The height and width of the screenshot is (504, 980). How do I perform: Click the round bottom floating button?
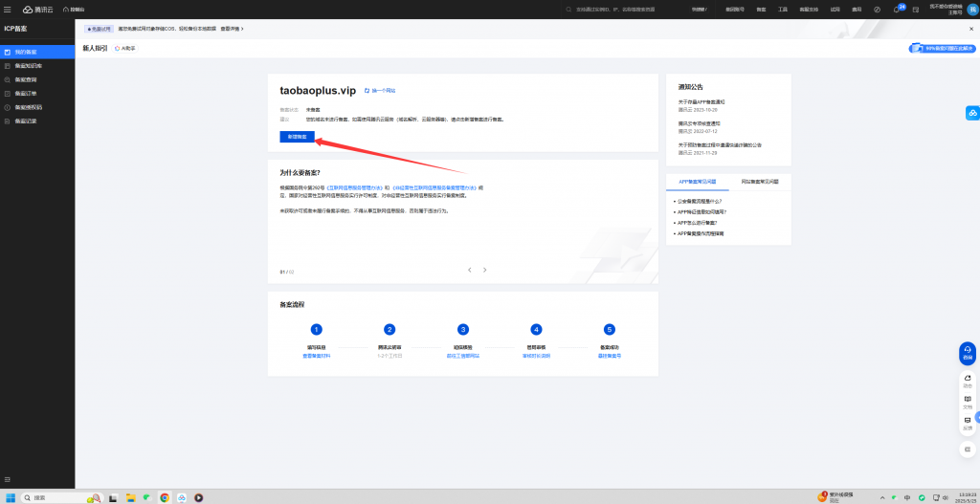[x=968, y=449]
